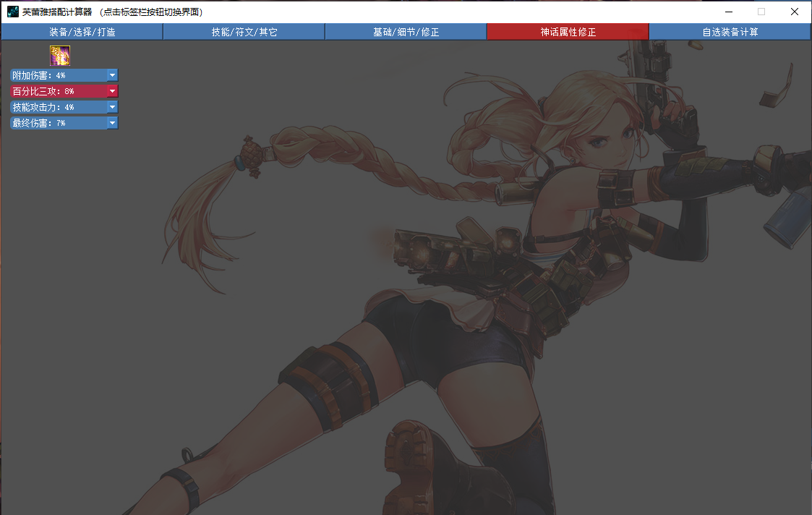812x515 pixels.
Task: Switch to the 技能/符文/其它 tab
Action: (244, 32)
